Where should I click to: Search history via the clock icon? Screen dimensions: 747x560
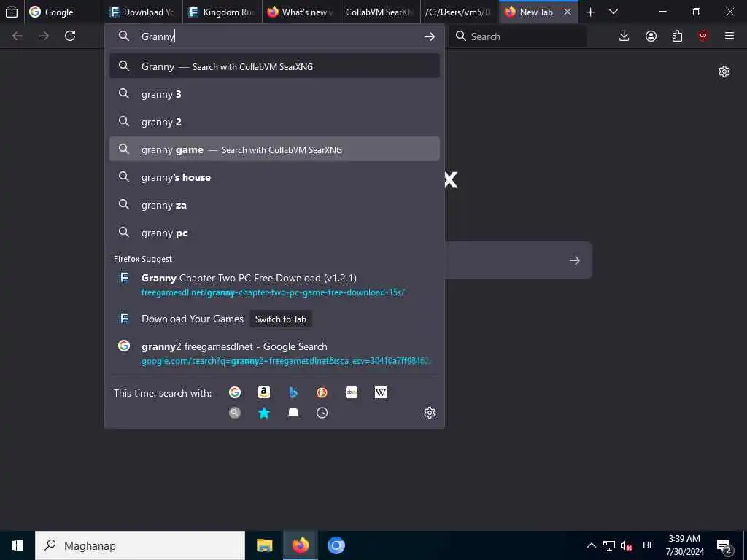coord(322,413)
